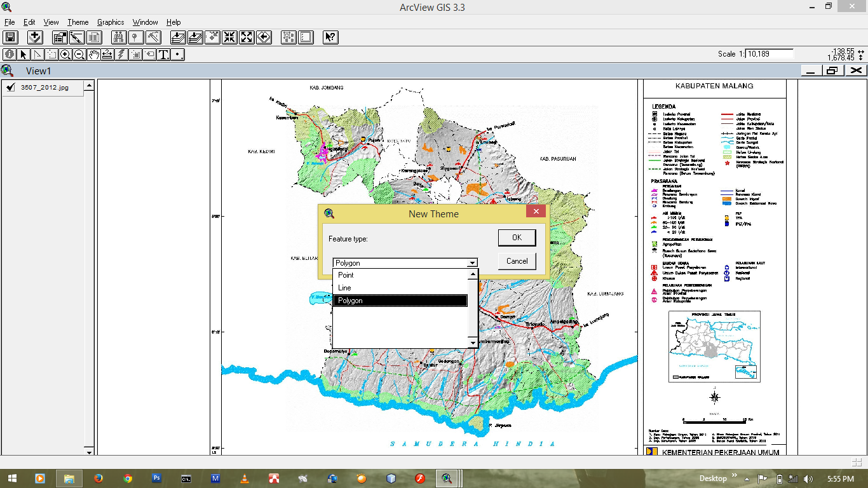Open Photoshop from the taskbar
Screen dimensions: 868x488
tap(156, 478)
